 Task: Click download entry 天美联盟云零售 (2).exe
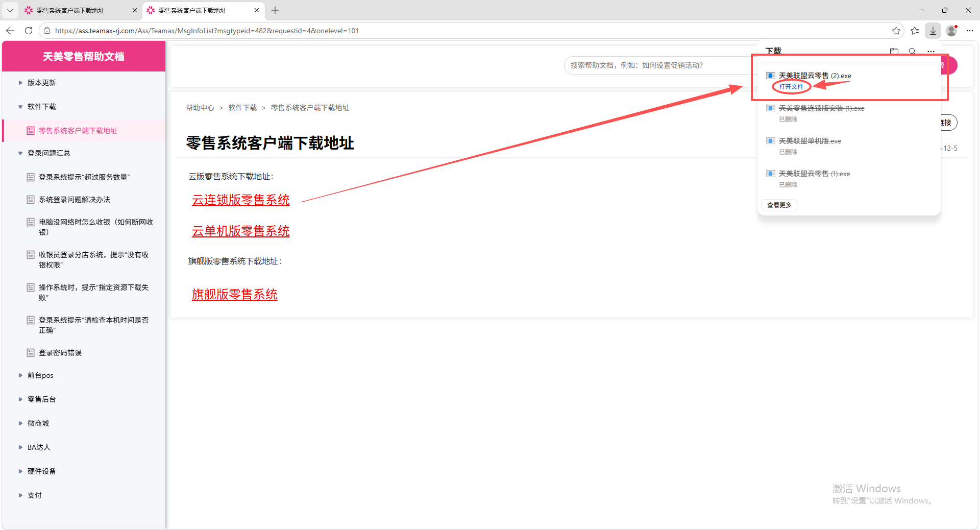pyautogui.click(x=815, y=76)
